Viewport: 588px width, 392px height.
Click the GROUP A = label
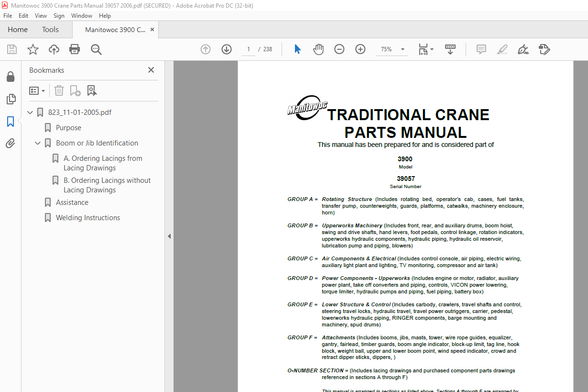[x=303, y=199]
